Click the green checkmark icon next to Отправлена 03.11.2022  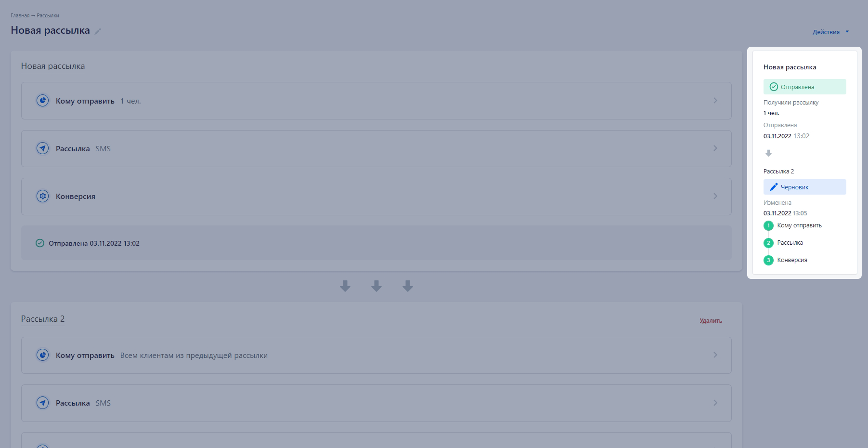pyautogui.click(x=40, y=243)
